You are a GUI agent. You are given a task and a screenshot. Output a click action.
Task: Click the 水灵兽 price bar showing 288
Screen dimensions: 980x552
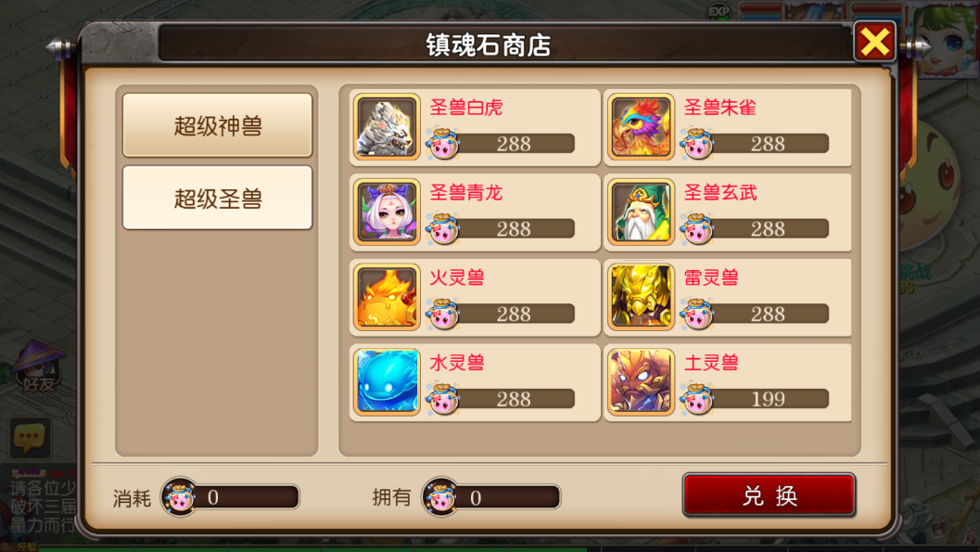pos(514,399)
